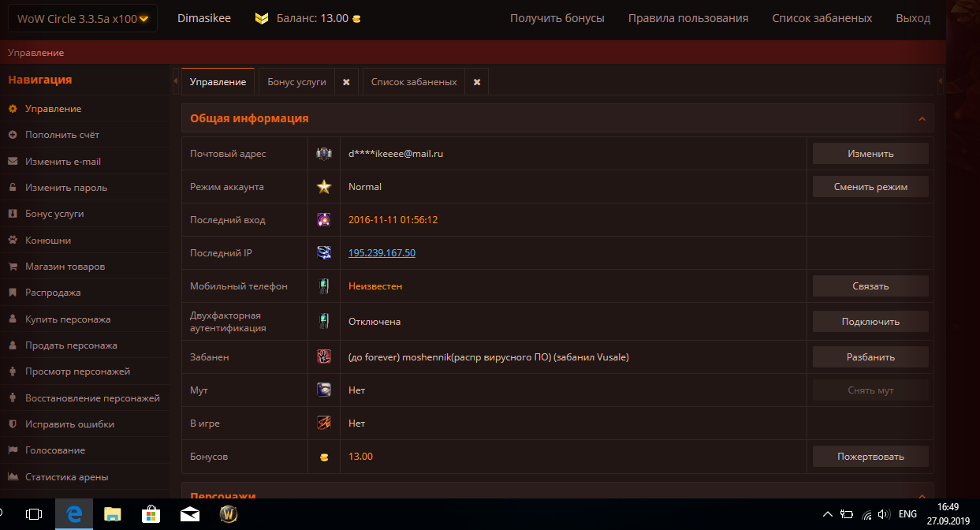Open Правила пользования in the top menu
Image resolution: width=980 pixels, height=530 pixels.
(687, 18)
